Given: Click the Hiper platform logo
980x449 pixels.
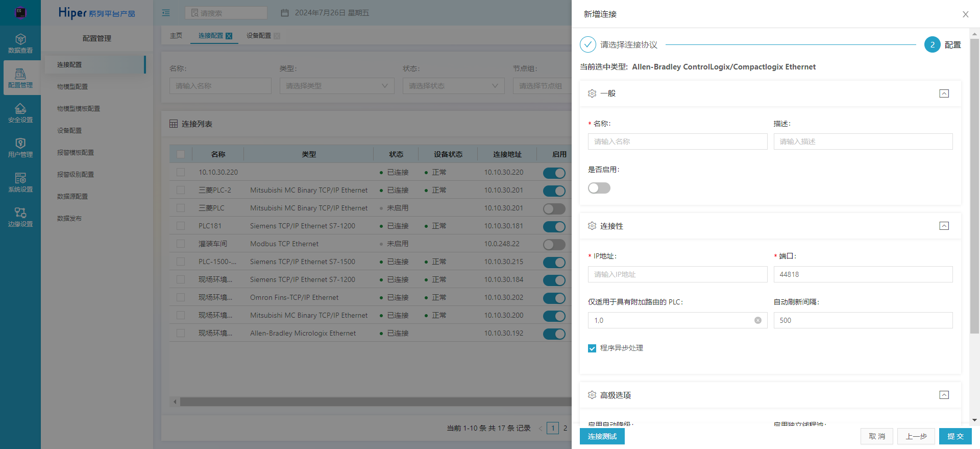Looking at the screenshot, I should 97,13.
